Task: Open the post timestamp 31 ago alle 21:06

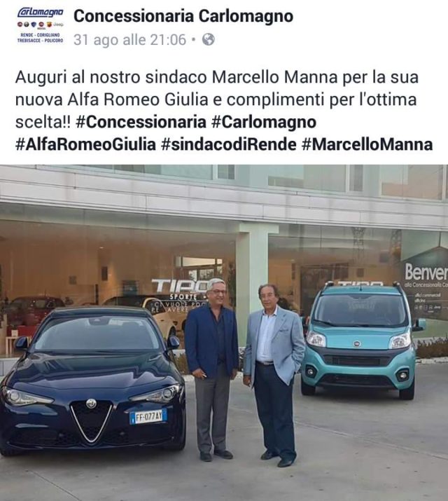Action: 129,40
